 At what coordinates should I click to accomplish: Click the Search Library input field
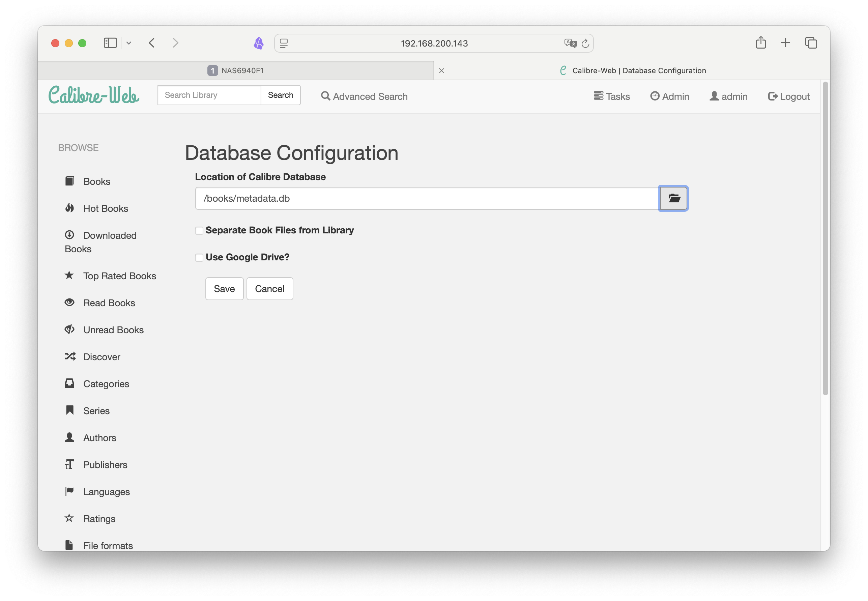pyautogui.click(x=209, y=95)
